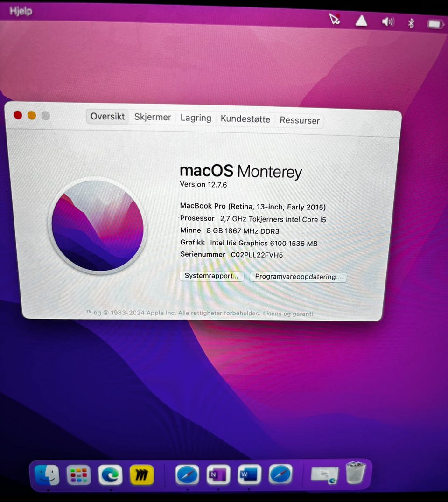Open the Safari icon beside Miro
448x502 pixels.
point(187,474)
